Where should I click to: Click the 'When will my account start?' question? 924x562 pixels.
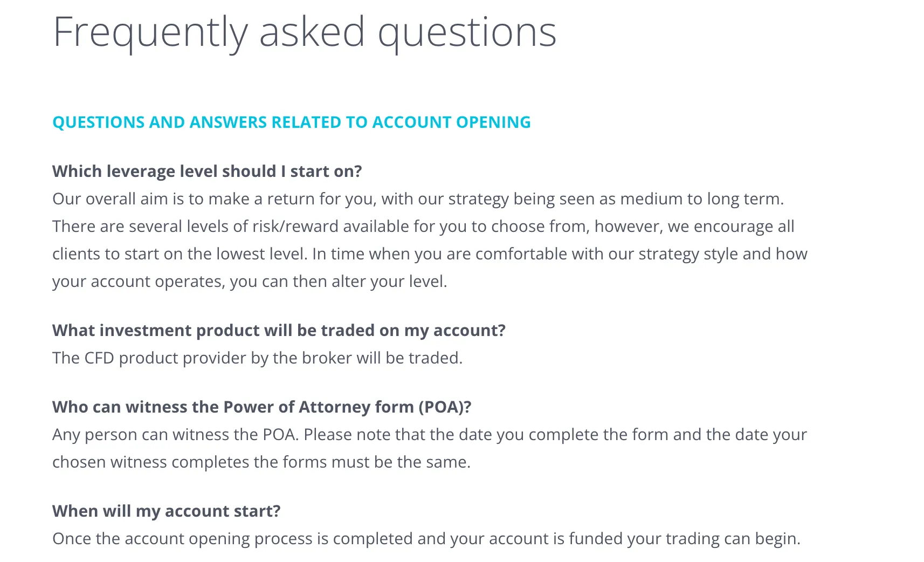pos(167,511)
